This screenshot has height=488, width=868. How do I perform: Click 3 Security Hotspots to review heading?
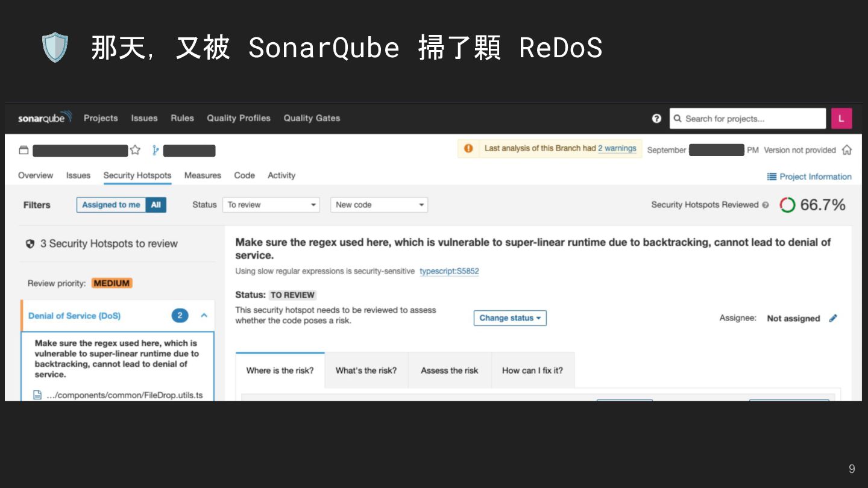(109, 244)
